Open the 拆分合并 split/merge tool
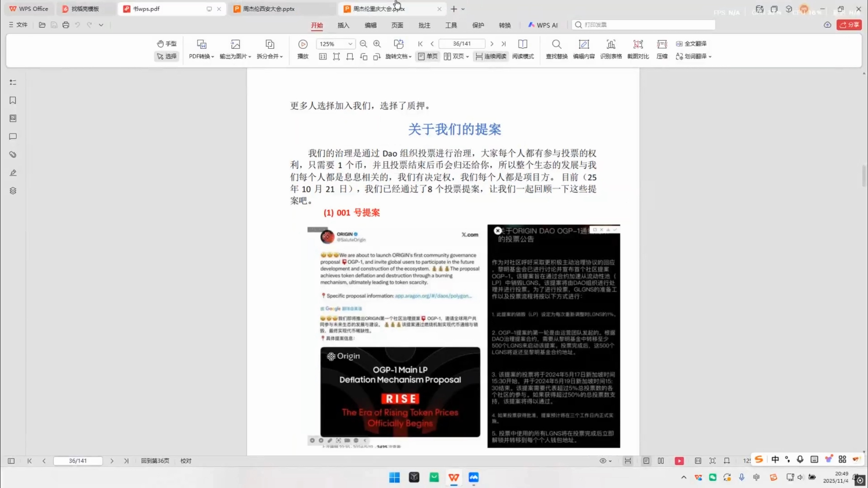The height and width of the screenshot is (488, 868). pyautogui.click(x=268, y=50)
